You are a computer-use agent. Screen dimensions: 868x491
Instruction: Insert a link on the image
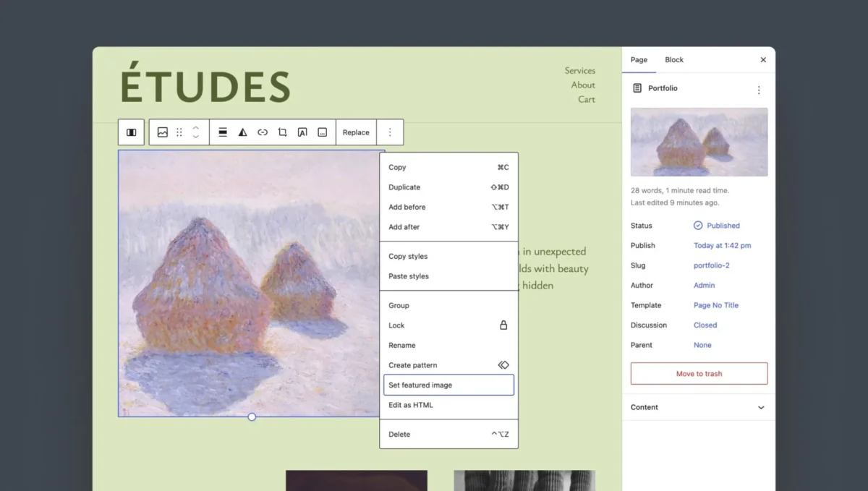point(263,132)
